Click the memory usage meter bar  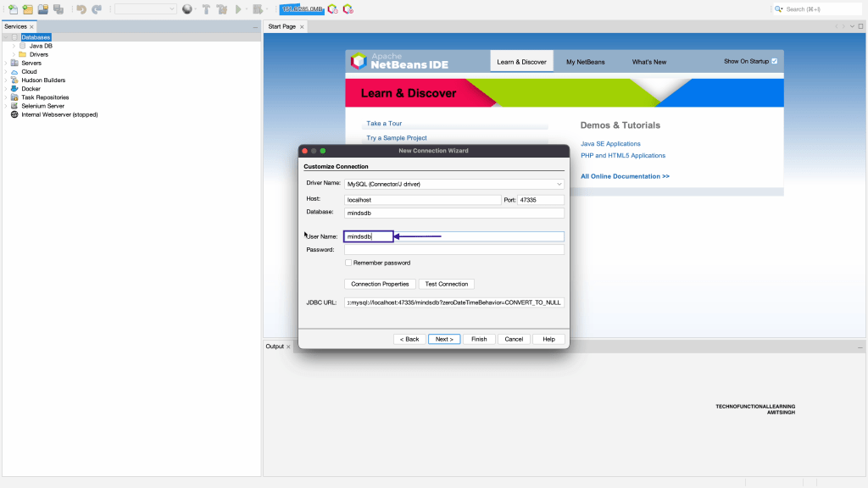[x=302, y=9]
